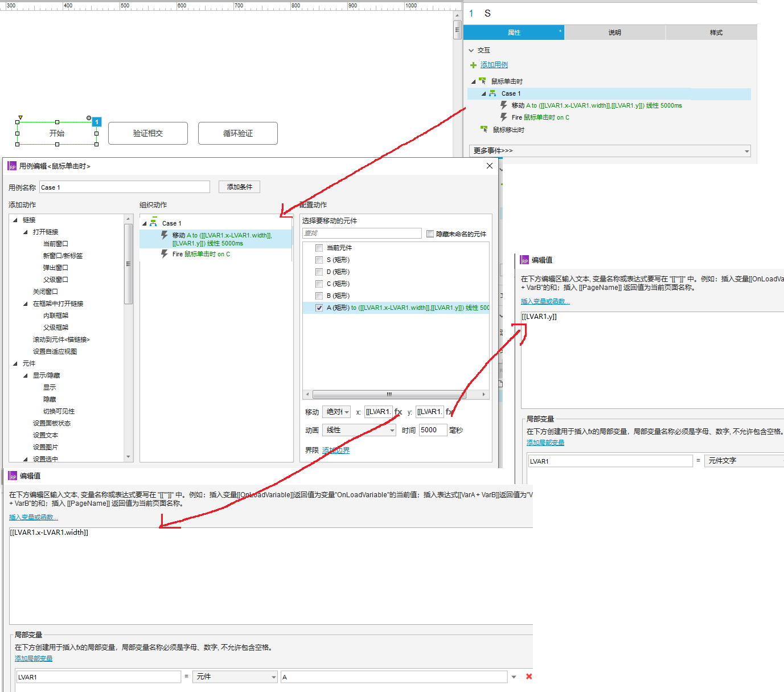
Task: Collapse the 显示/隐藏 tree node
Action: click(25, 375)
